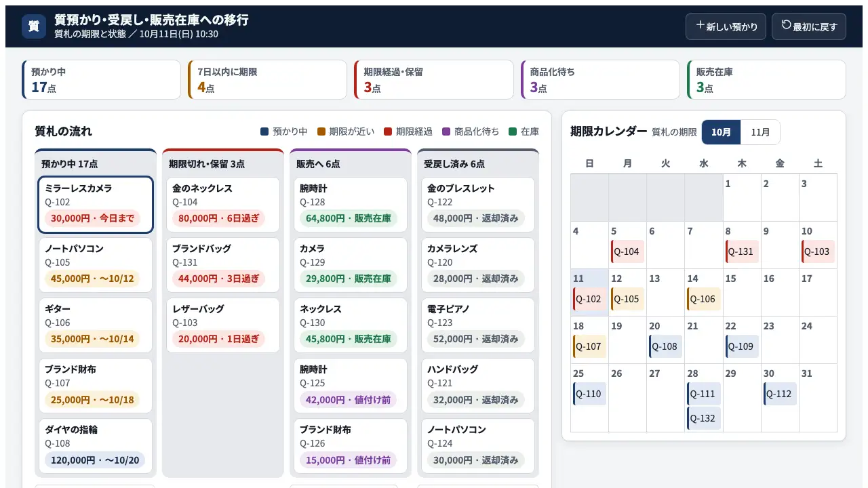This screenshot has height=488, width=868.
Task: Click calendar day 31 cell
Action: coord(818,398)
